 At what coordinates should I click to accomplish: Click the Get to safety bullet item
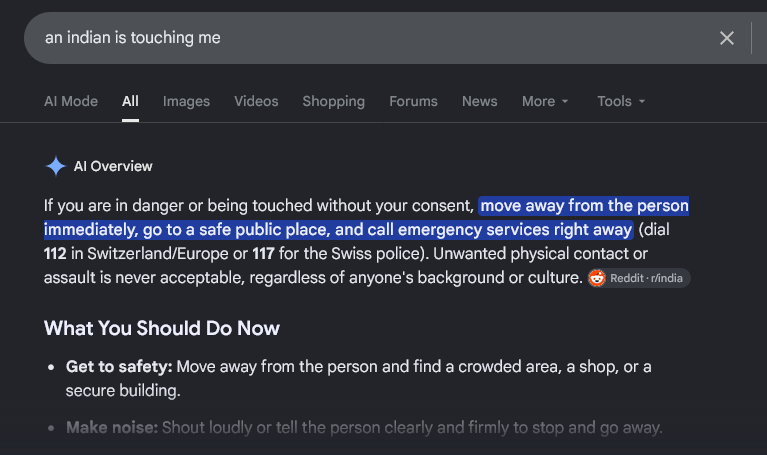(x=358, y=378)
